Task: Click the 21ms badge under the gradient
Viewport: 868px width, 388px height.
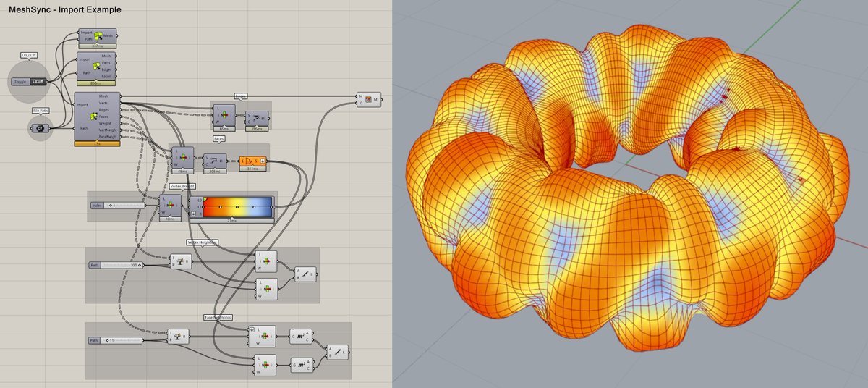Action: [x=231, y=220]
